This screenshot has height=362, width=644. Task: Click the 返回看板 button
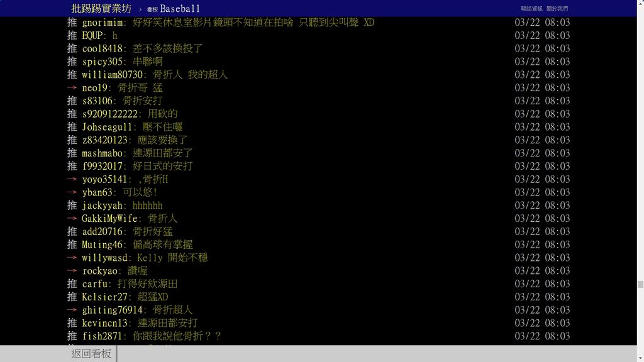[x=91, y=353]
